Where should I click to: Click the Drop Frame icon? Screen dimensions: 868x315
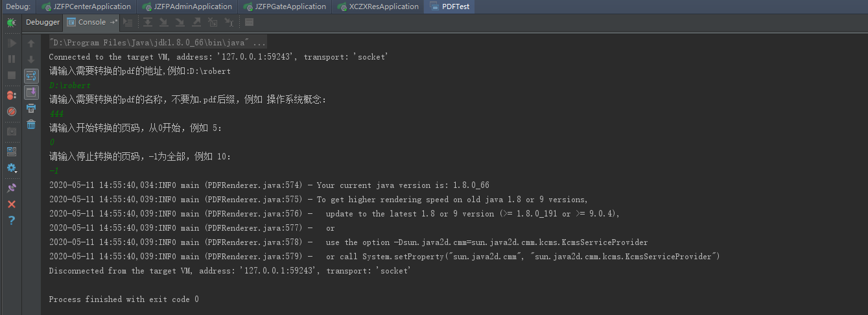(x=213, y=22)
